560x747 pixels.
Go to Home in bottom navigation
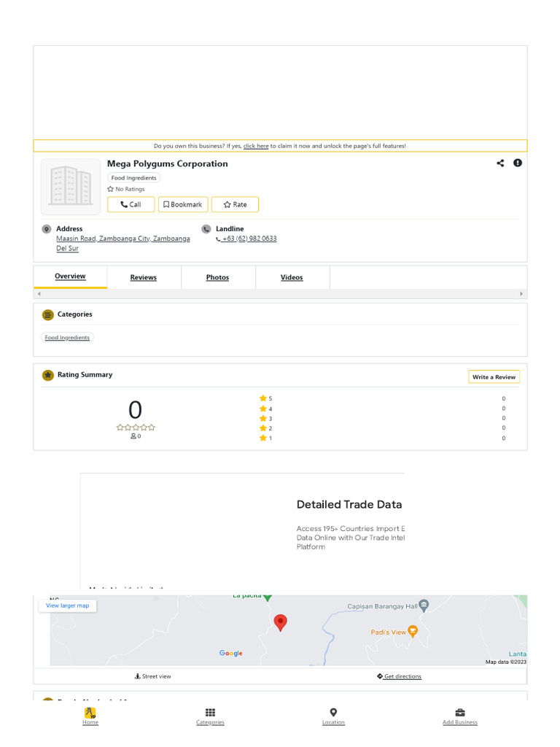click(90, 716)
